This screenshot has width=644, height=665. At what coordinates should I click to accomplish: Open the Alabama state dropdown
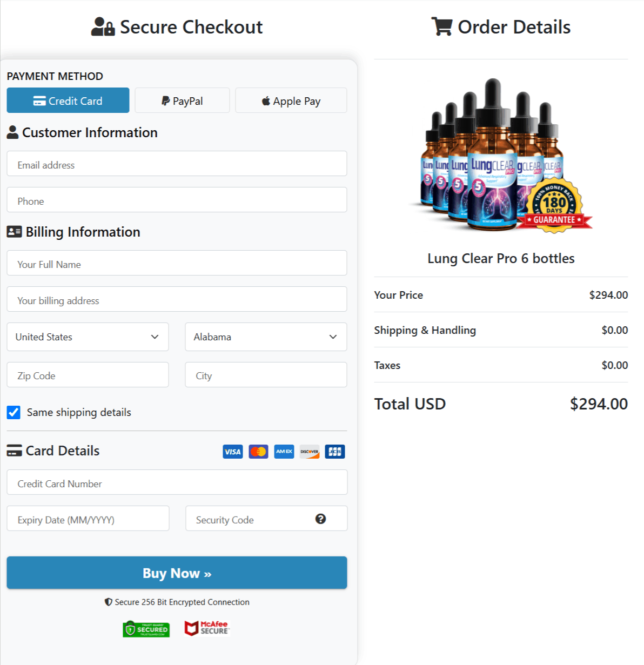point(266,337)
